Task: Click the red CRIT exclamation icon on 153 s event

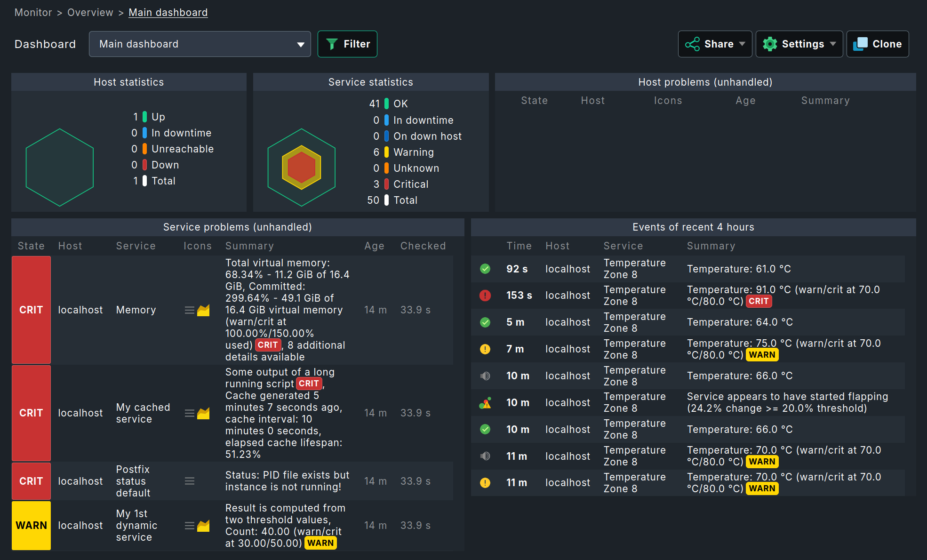Action: (x=485, y=295)
